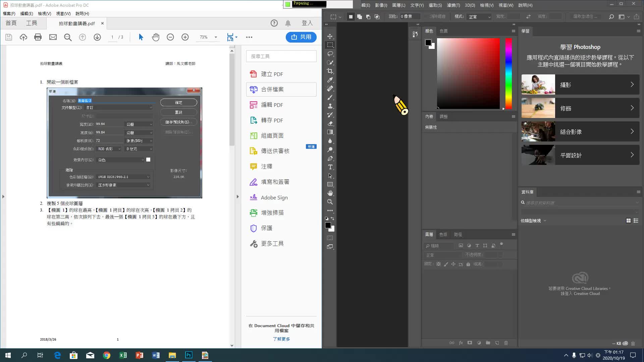644x362 pixels.
Task: Open Acrobat zoom percentage dropdown
Action: tap(216, 37)
